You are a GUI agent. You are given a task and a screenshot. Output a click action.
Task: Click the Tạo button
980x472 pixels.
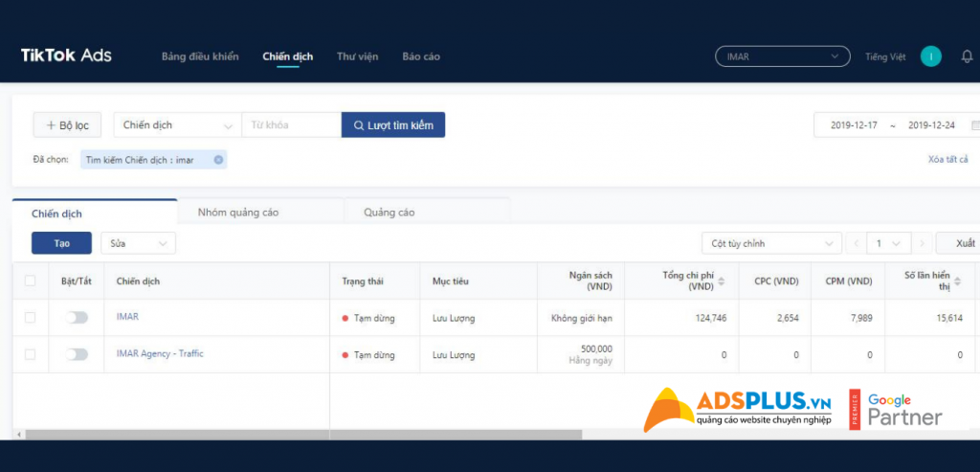point(62,243)
